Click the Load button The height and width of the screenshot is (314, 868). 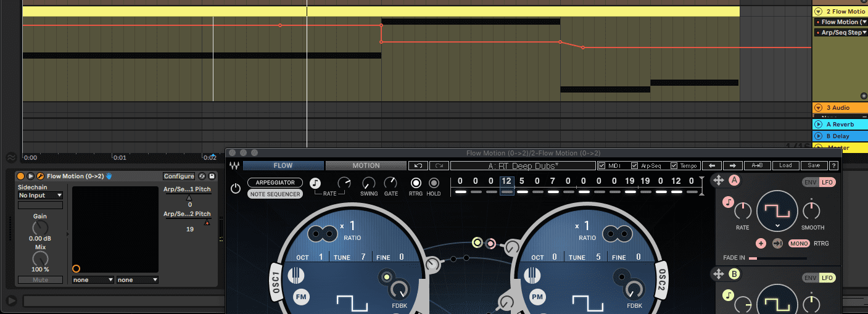(x=785, y=165)
